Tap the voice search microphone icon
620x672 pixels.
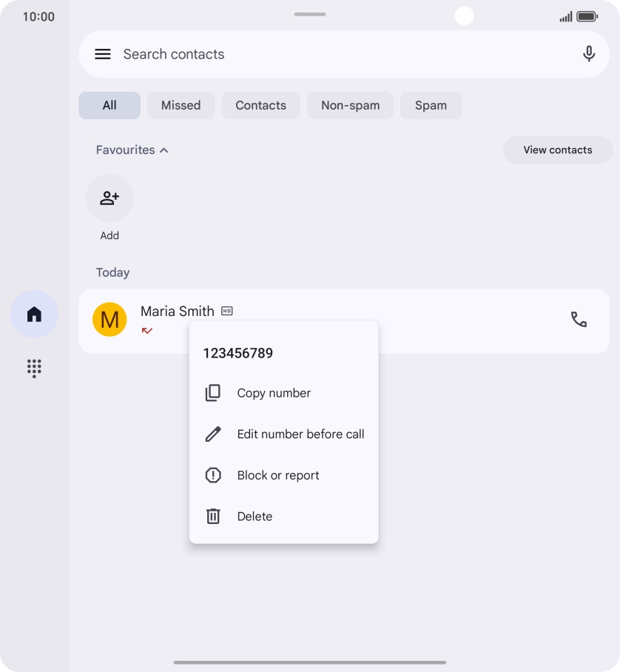pyautogui.click(x=589, y=54)
